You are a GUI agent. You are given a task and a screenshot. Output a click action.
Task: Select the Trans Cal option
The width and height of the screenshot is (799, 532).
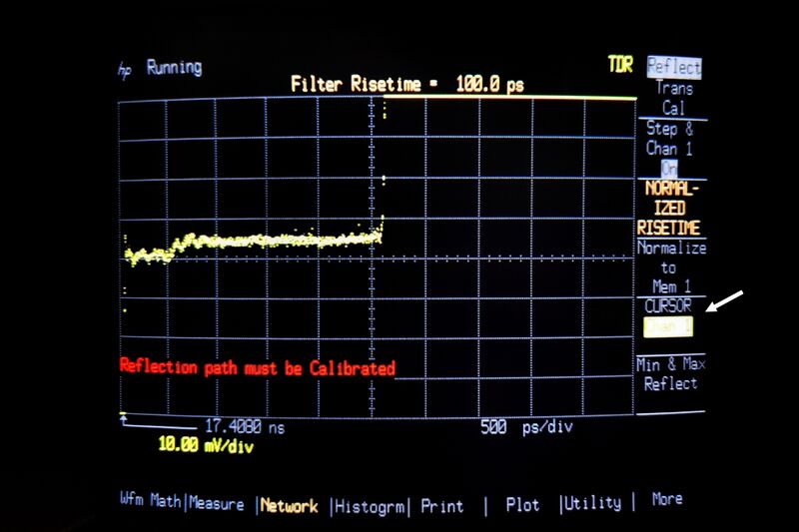[673, 98]
